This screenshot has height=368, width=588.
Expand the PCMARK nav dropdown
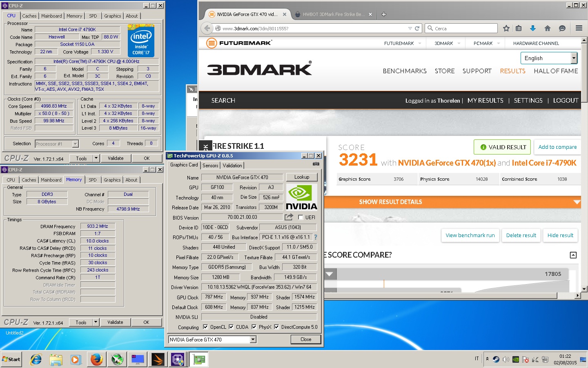[x=499, y=43]
